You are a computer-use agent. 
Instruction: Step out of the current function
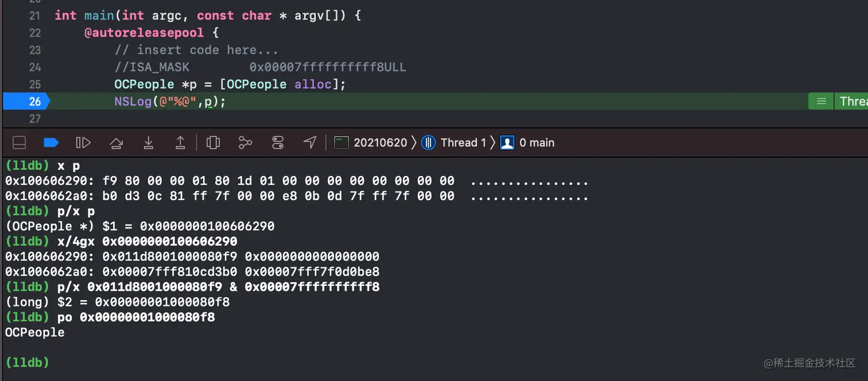pos(180,142)
